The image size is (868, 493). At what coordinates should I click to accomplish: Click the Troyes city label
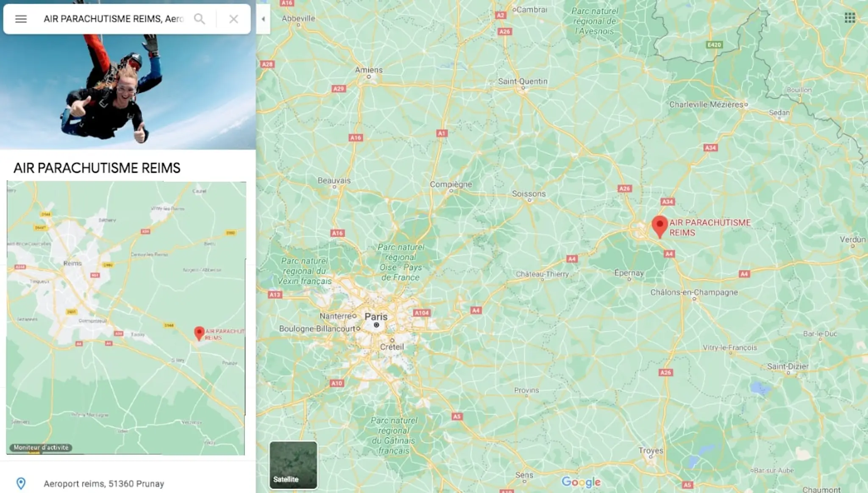[x=651, y=451]
